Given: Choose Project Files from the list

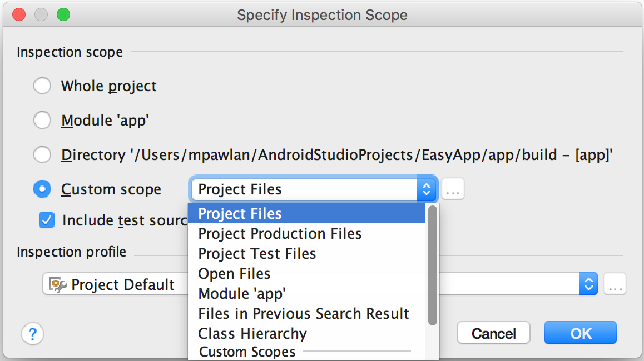Looking at the screenshot, I should pos(240,214).
